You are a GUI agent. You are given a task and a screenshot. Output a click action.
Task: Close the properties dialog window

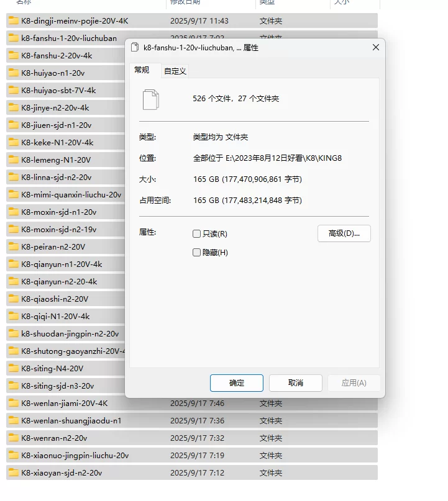375,48
